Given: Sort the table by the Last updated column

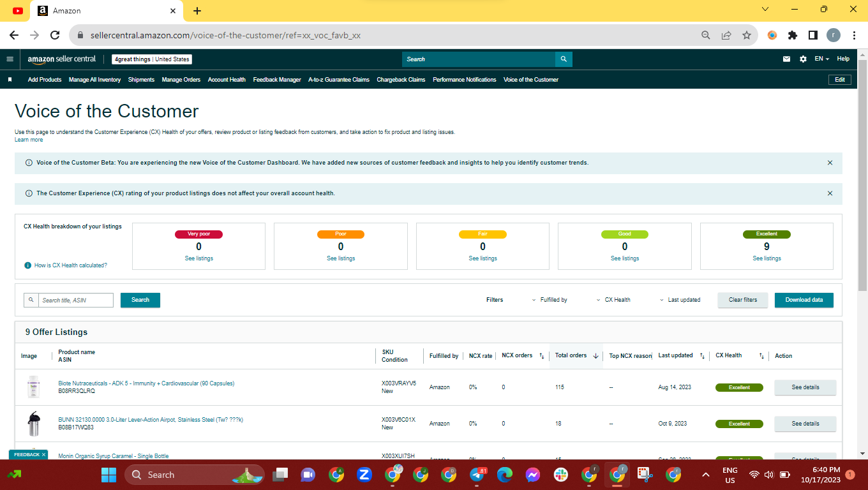Looking at the screenshot, I should 702,356.
